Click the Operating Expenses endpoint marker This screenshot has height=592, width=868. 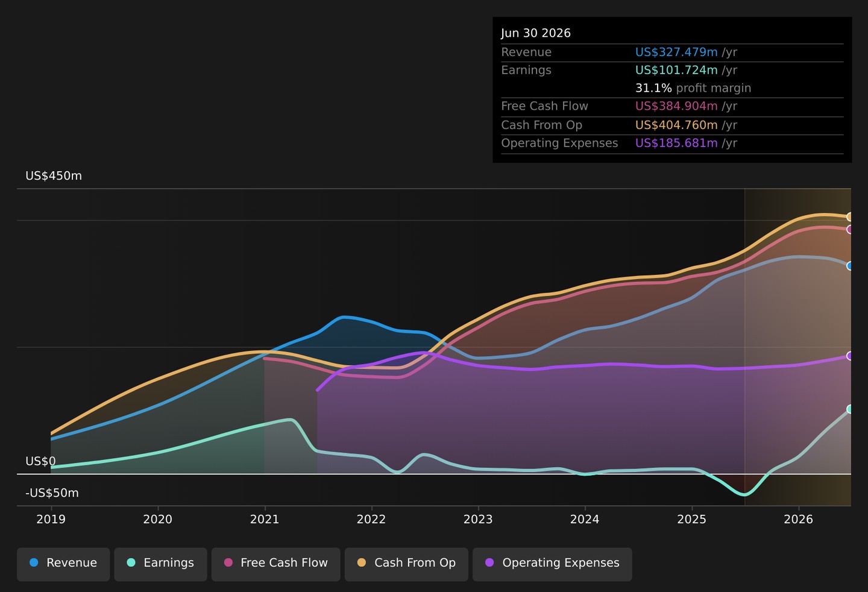[850, 356]
